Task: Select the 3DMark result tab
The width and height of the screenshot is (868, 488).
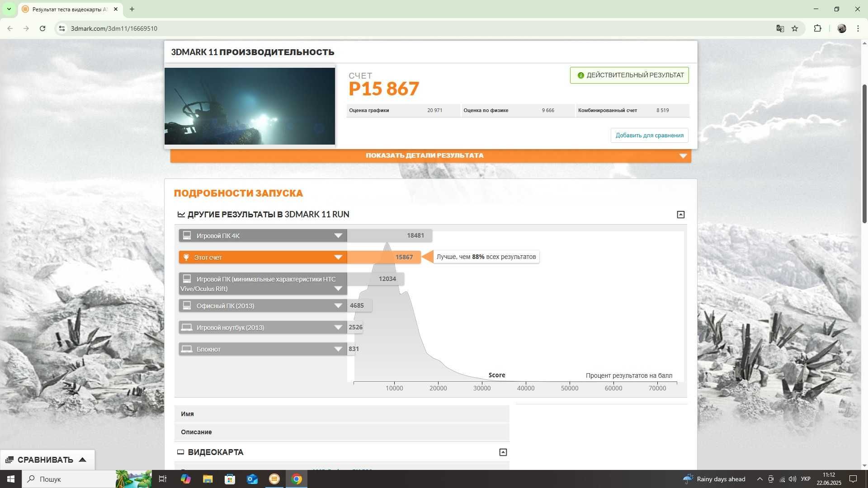Action: coord(70,9)
